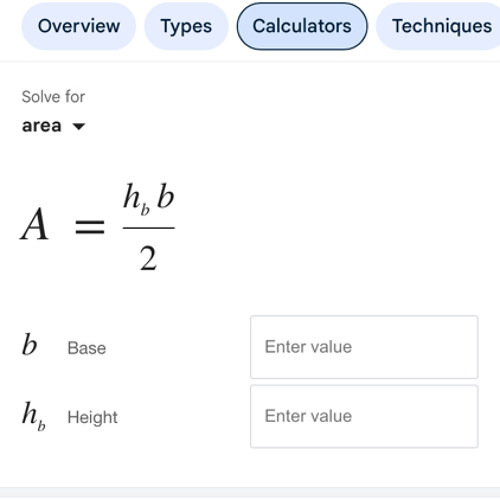Viewport: 500px width, 500px height.
Task: Open the Types tab
Action: [186, 26]
